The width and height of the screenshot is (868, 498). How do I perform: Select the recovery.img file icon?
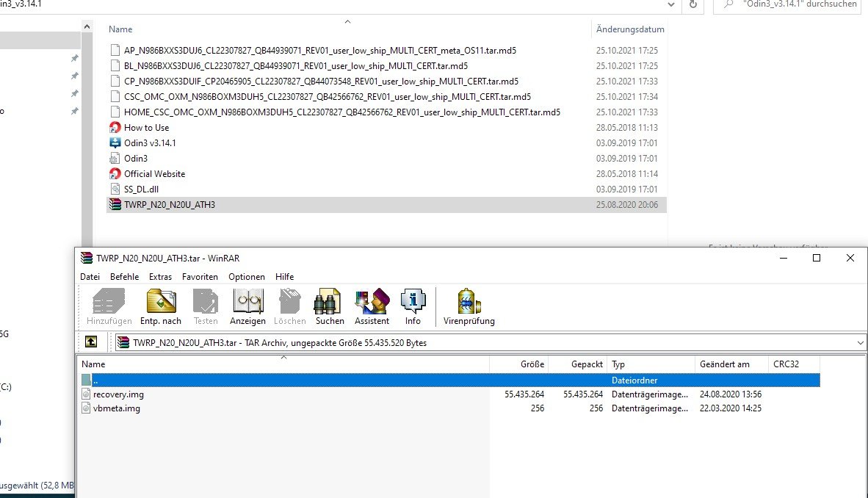click(86, 394)
